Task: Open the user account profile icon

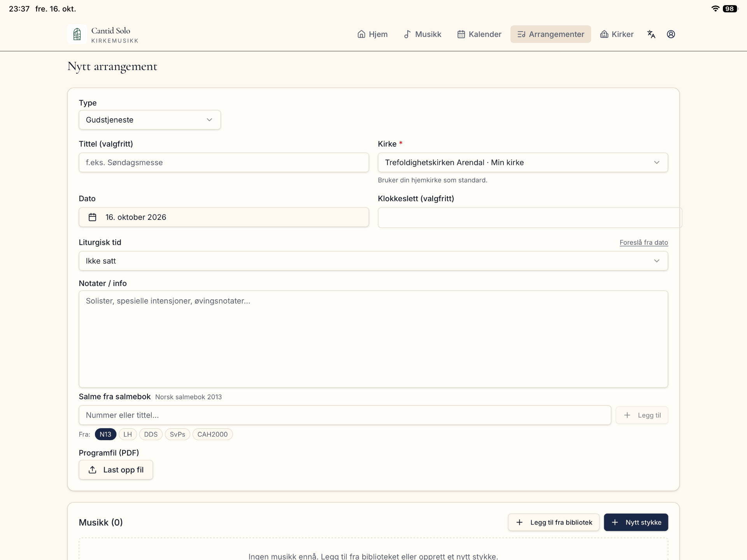Action: pyautogui.click(x=671, y=34)
